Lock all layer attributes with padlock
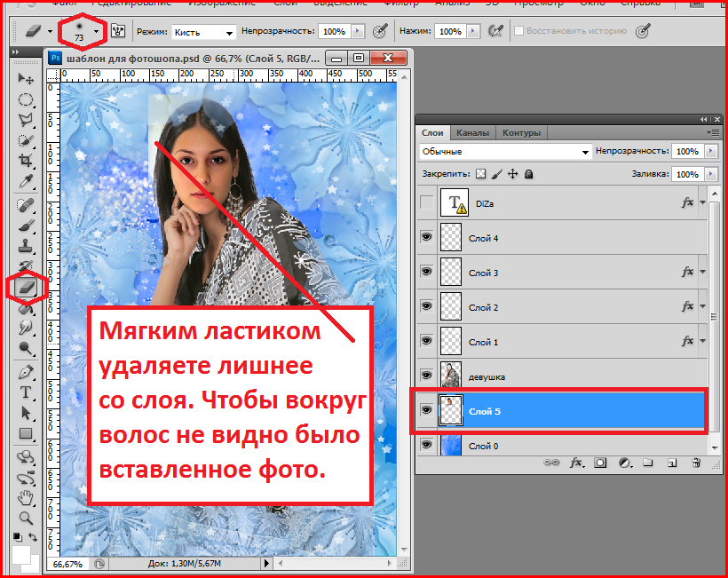Image resolution: width=728 pixels, height=578 pixels. click(x=528, y=174)
